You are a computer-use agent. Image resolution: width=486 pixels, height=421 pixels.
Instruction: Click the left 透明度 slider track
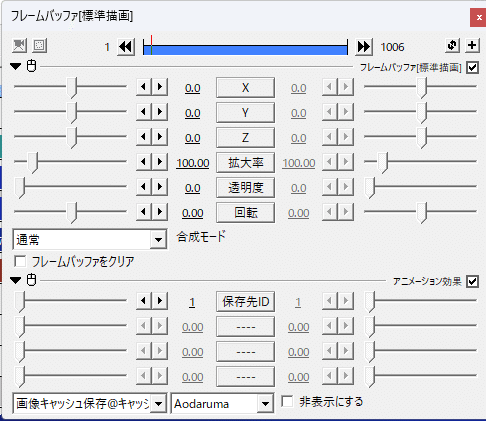coord(70,186)
